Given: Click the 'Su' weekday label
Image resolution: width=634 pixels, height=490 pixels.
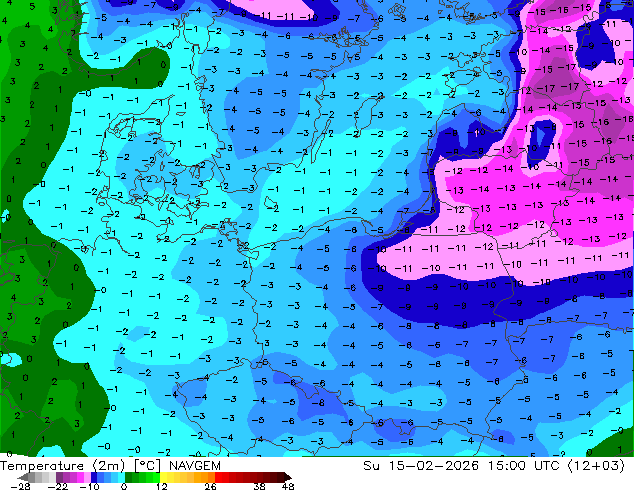Looking at the screenshot, I should [372, 466].
